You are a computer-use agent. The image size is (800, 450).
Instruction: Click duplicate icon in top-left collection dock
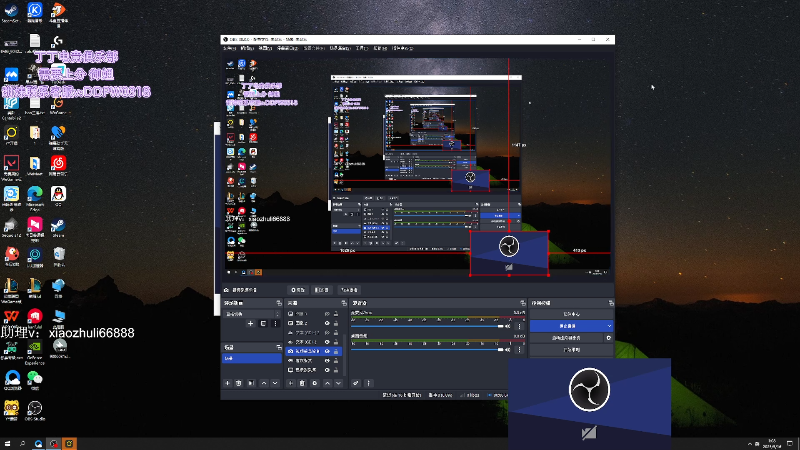coord(263,323)
